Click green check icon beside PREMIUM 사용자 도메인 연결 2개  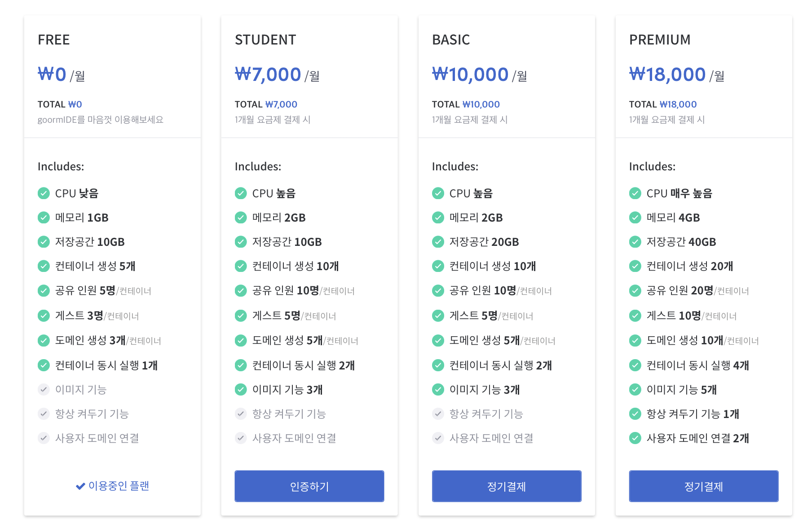635,438
